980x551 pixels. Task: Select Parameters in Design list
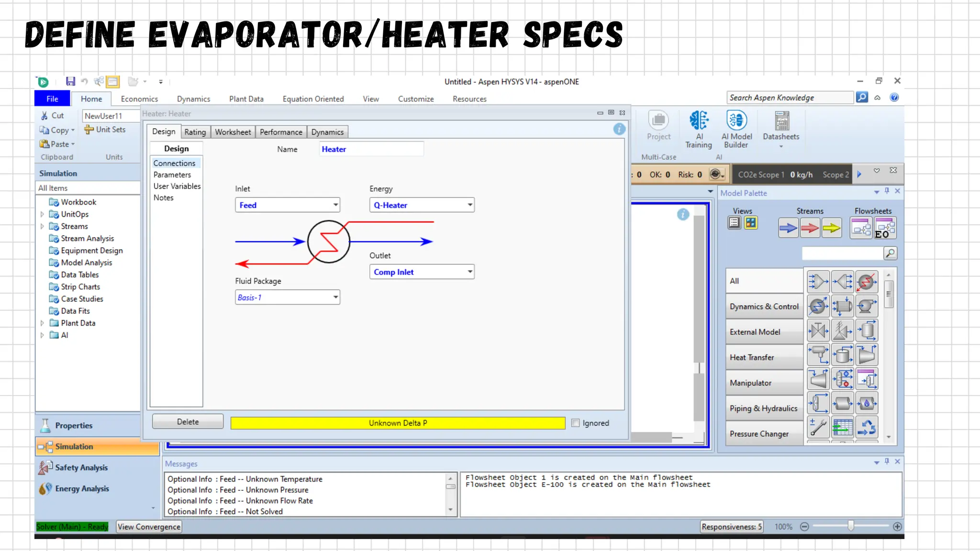172,175
